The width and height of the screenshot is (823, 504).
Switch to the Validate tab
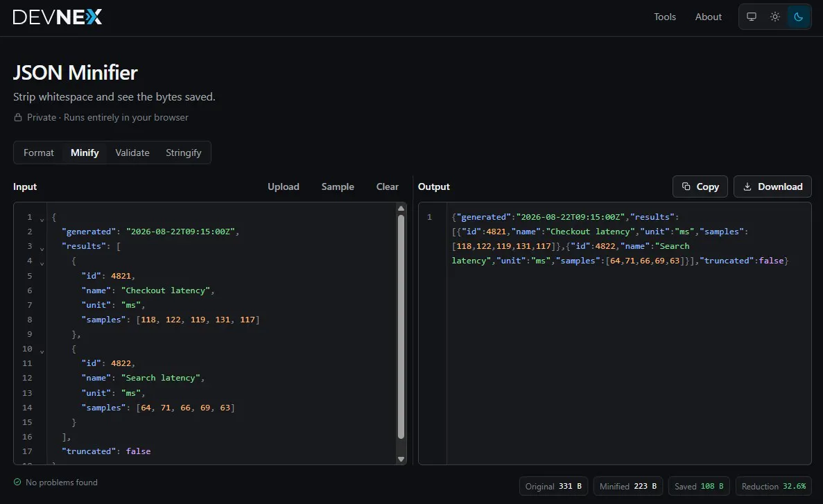[132, 153]
